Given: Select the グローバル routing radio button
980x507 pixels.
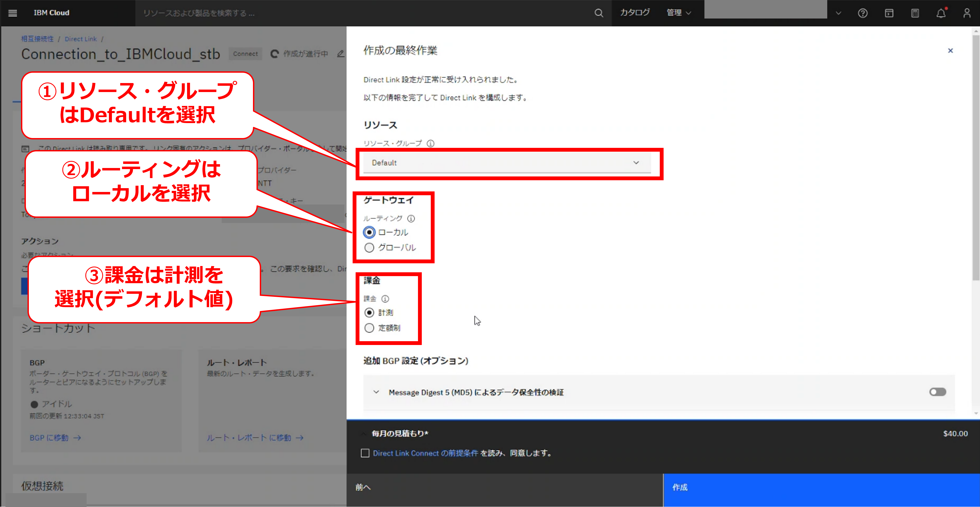Looking at the screenshot, I should pyautogui.click(x=369, y=248).
